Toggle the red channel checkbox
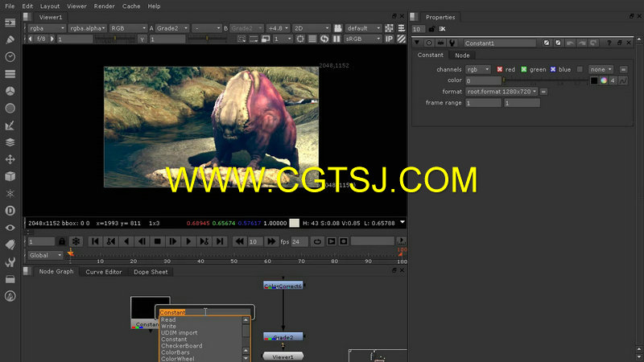 pyautogui.click(x=499, y=69)
